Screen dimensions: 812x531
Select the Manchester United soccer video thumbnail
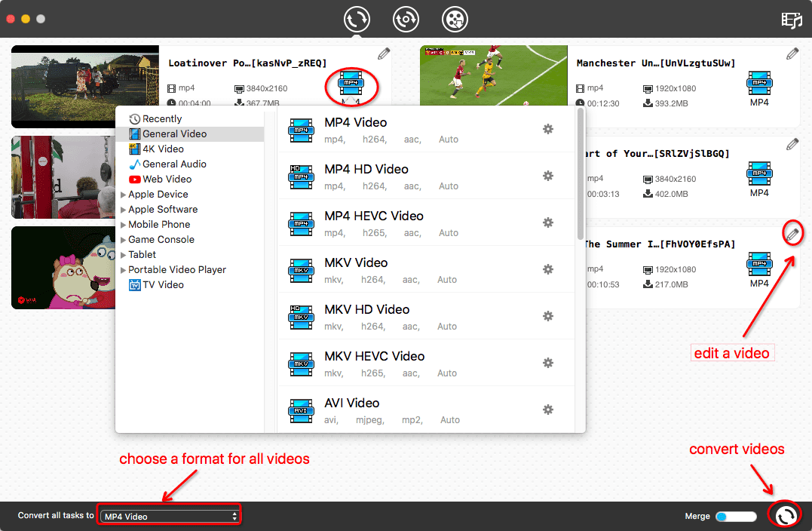(x=494, y=75)
